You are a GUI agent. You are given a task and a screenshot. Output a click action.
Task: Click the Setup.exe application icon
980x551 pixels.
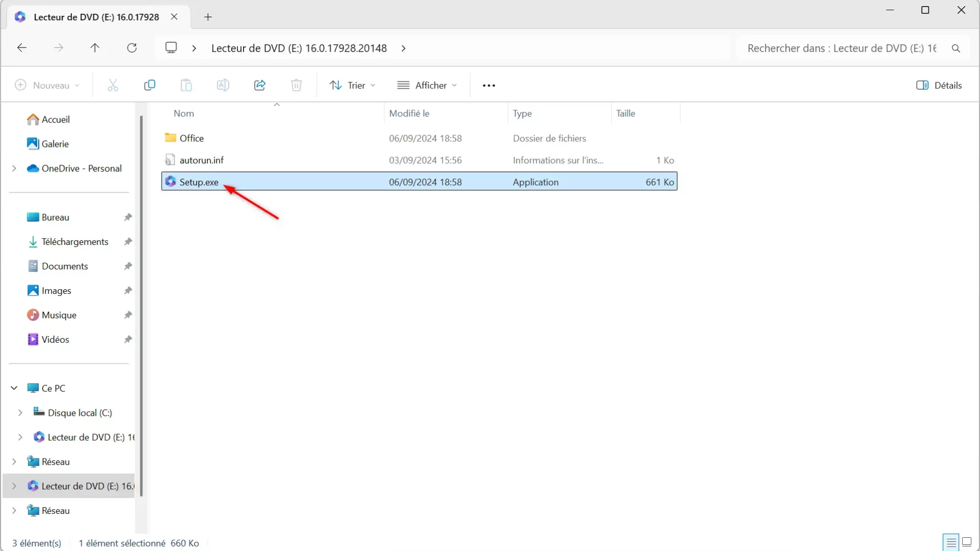[x=170, y=182]
